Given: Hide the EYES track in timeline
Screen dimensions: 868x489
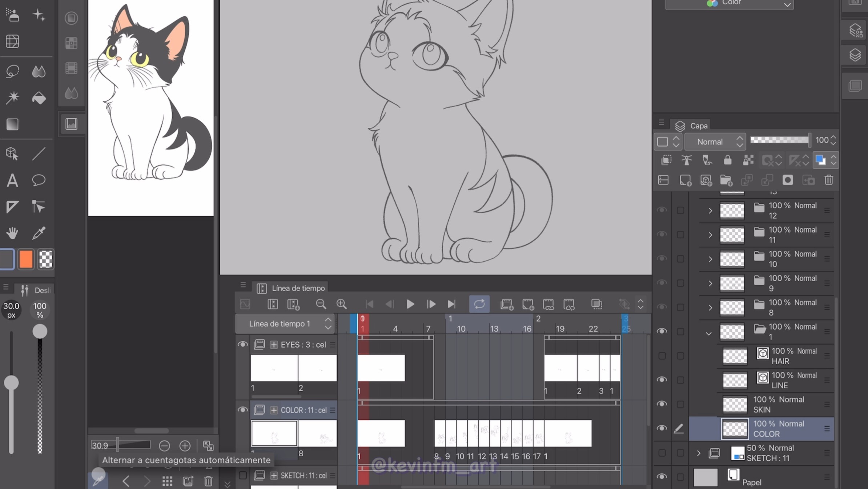Looking at the screenshot, I should [242, 344].
